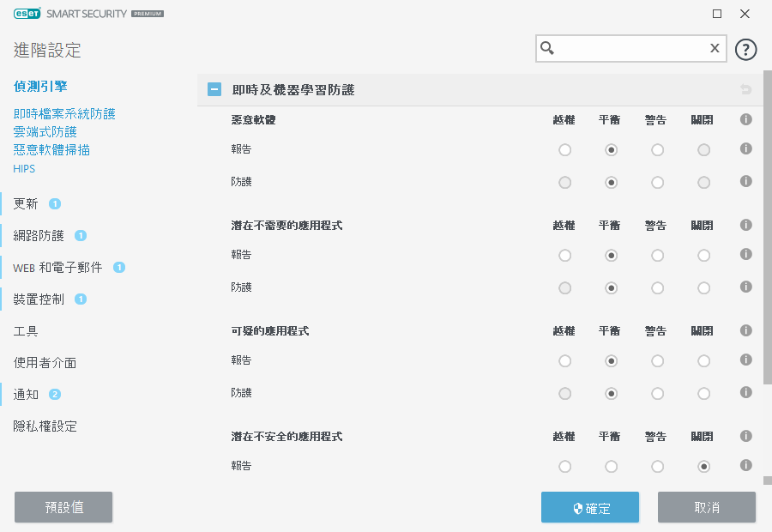The image size is (772, 532).
Task: Click the search magnifier icon
Action: coord(547,49)
